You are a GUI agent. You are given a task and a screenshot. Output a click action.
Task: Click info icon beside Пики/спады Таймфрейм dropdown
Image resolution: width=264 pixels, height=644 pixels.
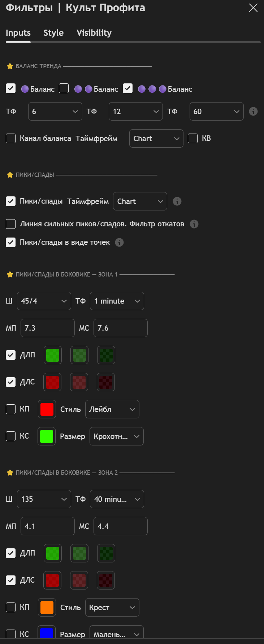point(177,201)
